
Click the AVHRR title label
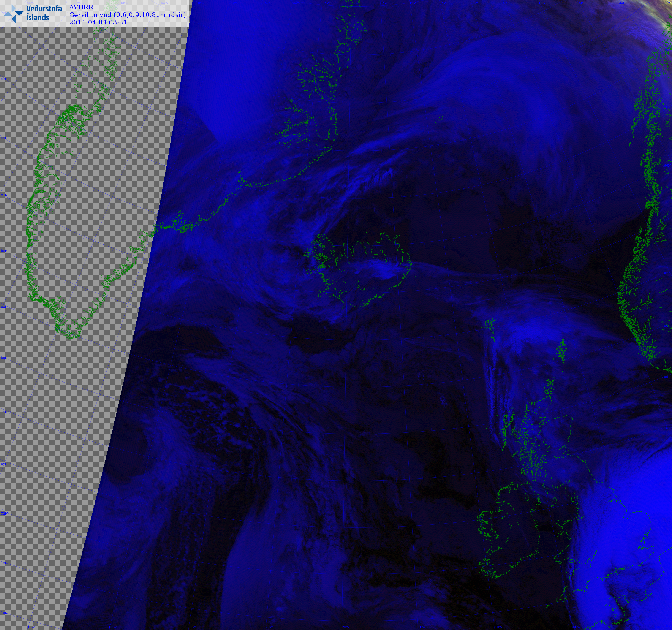tap(81, 7)
